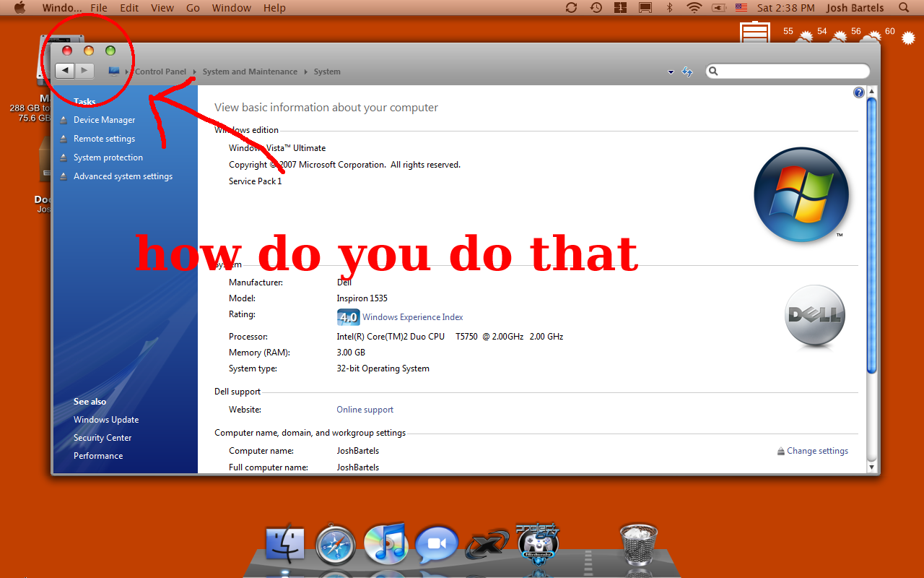Expand the arrow after System and Maintenance
Screen dimensions: 924x578
coord(305,72)
